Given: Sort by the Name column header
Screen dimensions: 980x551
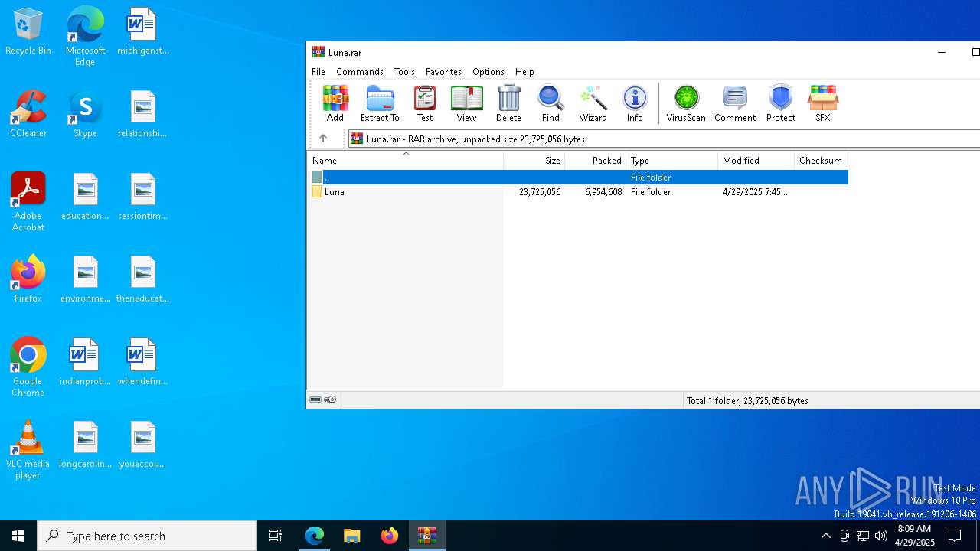Looking at the screenshot, I should pos(406,161).
